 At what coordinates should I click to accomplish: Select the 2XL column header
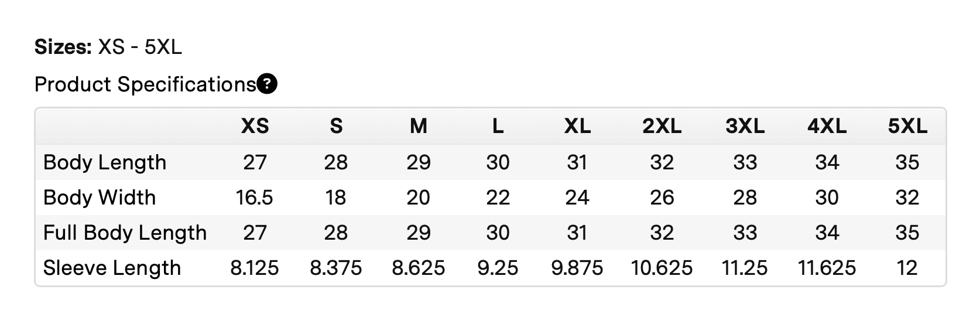click(662, 126)
